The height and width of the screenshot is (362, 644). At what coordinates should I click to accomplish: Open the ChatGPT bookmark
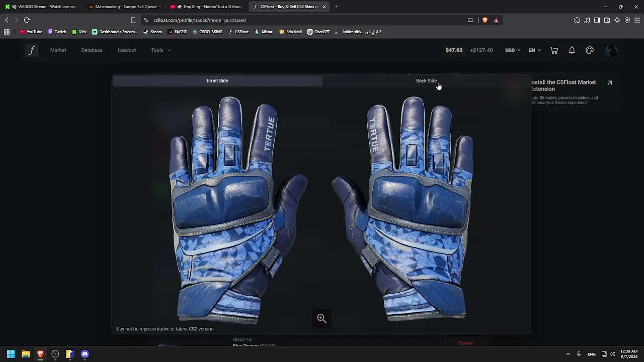[318, 32]
